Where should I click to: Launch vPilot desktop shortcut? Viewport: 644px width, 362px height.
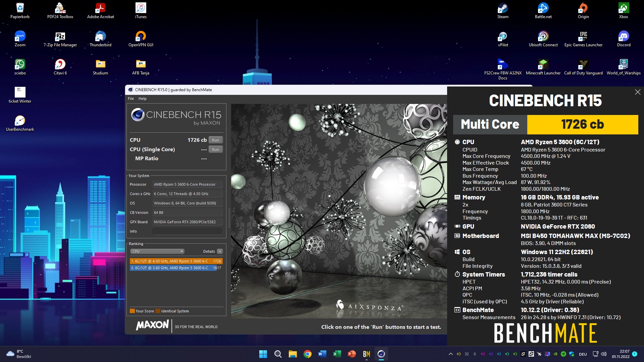pyautogui.click(x=503, y=39)
